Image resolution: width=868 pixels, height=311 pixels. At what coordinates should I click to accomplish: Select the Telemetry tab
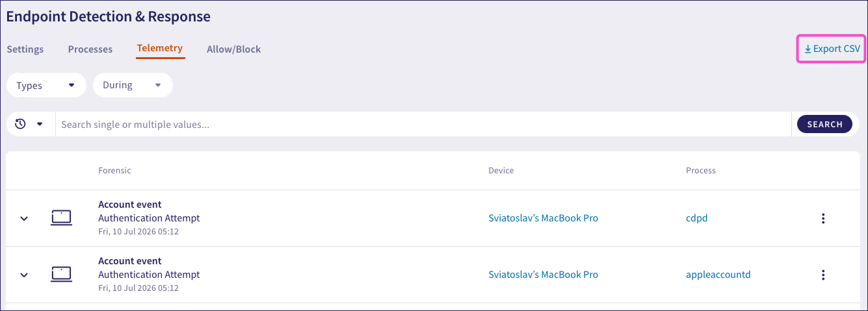pyautogui.click(x=160, y=49)
